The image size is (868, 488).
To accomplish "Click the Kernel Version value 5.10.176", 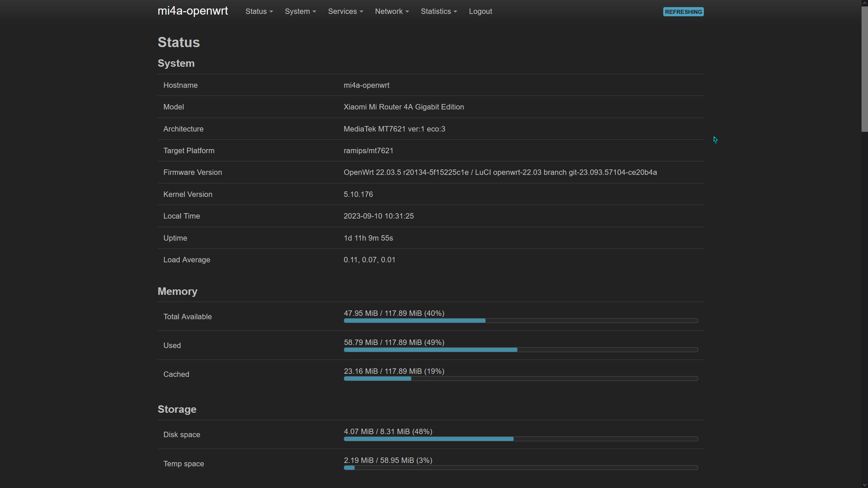I will [x=358, y=195].
